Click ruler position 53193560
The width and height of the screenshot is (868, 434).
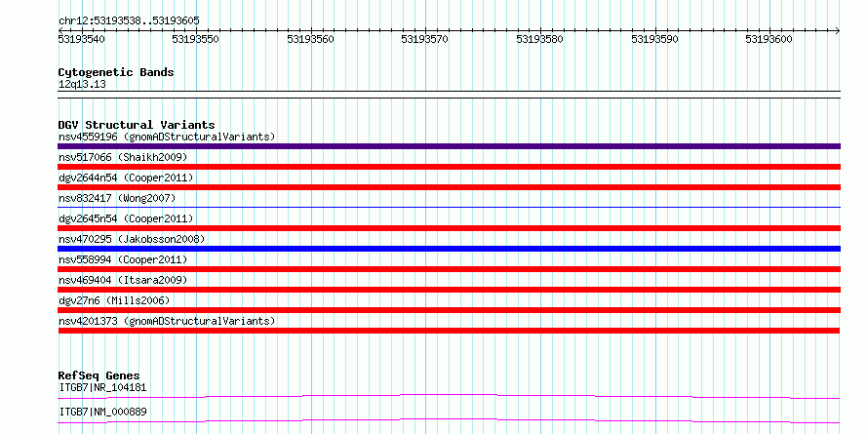310,39
